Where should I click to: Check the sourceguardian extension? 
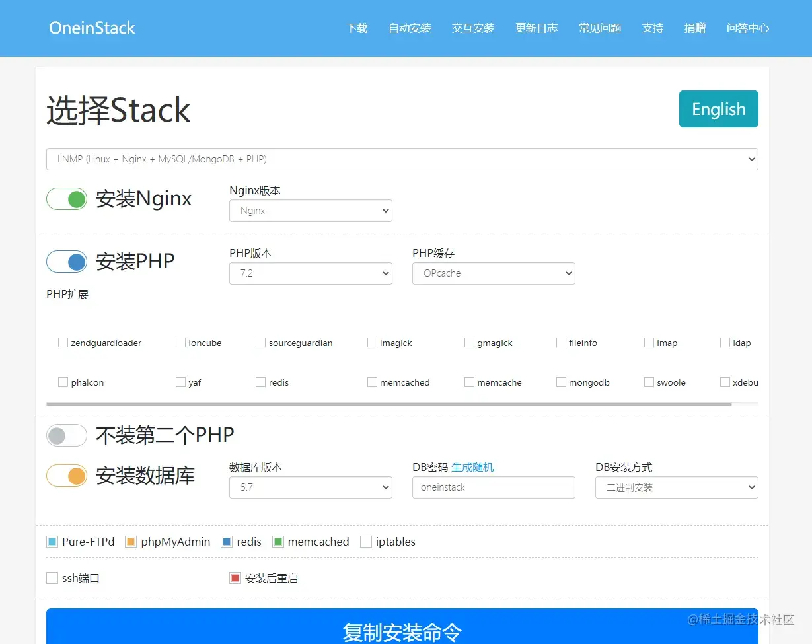coord(260,343)
